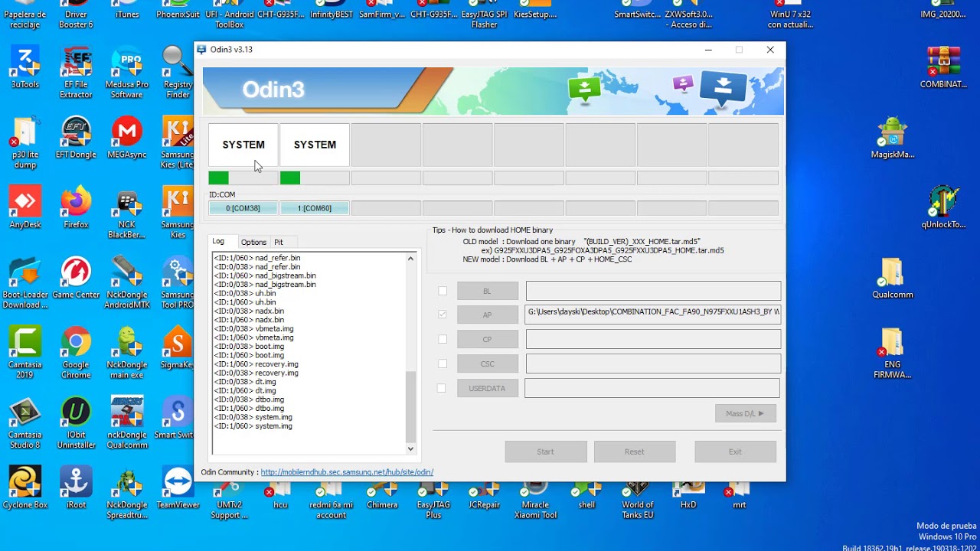Open Miracle Xiaomi Tool icon

535,500
